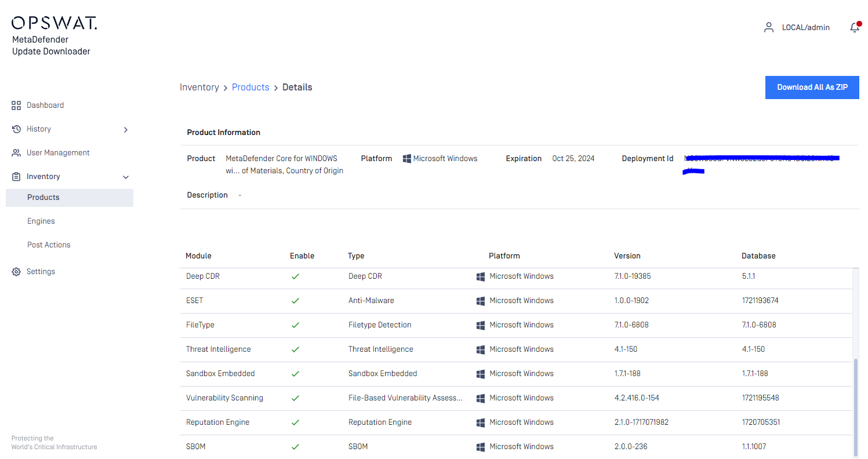Toggle enable checkmark for SBOM
The image size is (868, 459).
(295, 447)
